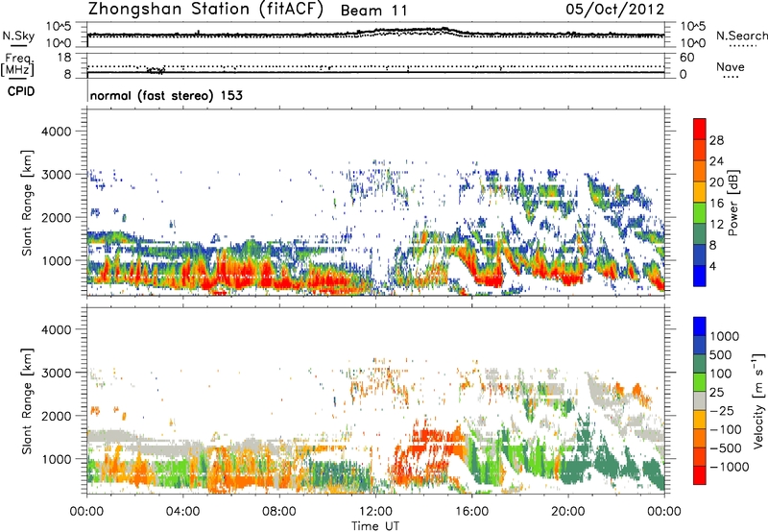Click the yellow segment of power color bar
The image size is (768, 532).
tap(700, 192)
